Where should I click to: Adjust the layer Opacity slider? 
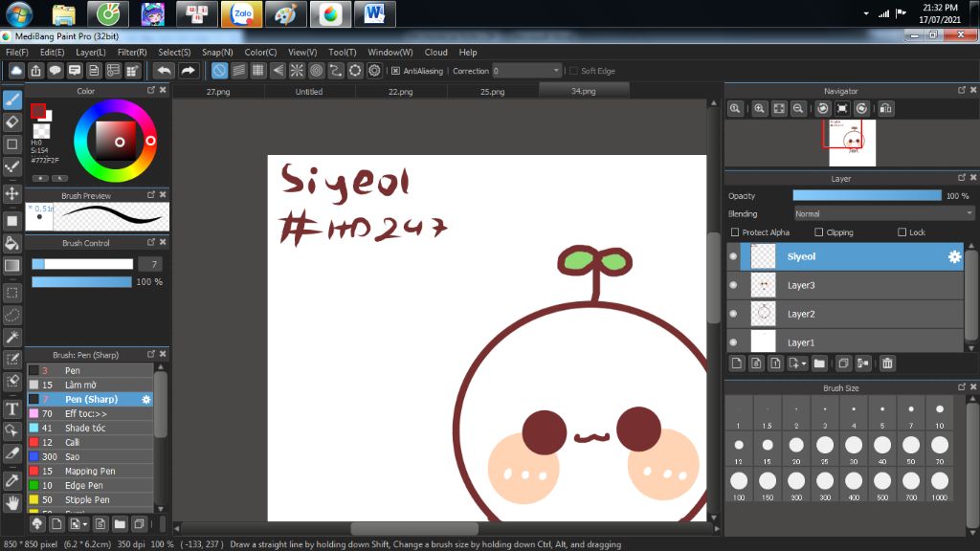[x=867, y=195]
